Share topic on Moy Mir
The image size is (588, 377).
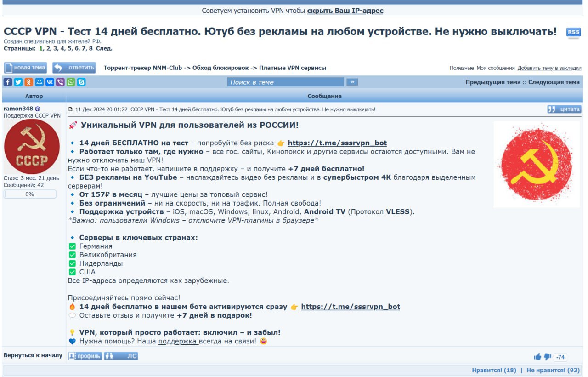click(x=40, y=82)
